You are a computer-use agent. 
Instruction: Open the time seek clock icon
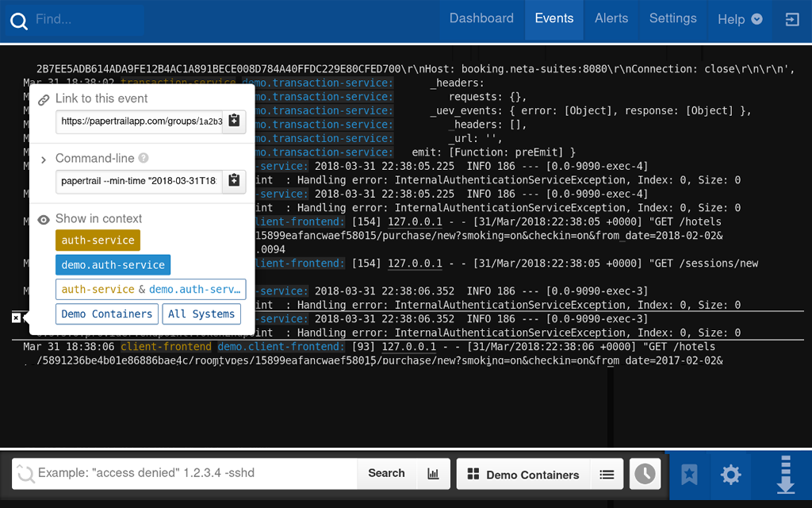(645, 474)
